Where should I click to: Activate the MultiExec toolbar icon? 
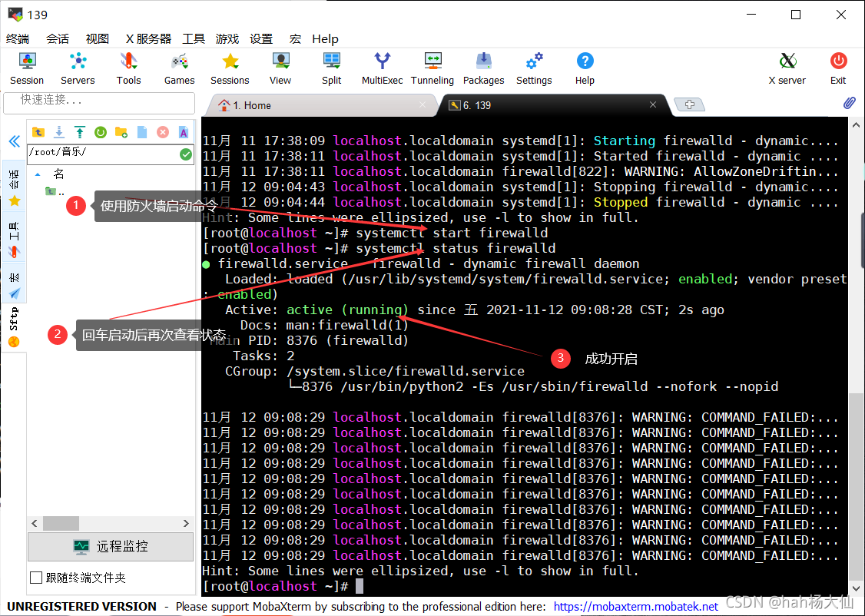tap(383, 68)
